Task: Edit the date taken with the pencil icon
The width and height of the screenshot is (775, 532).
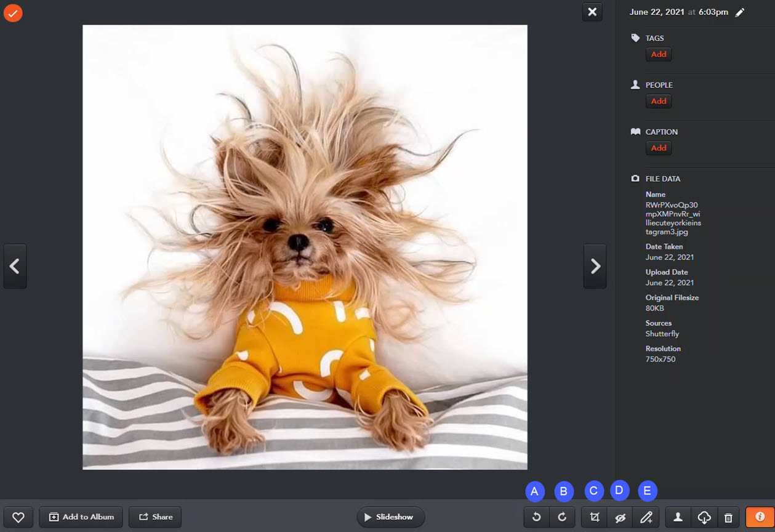Action: (x=741, y=12)
